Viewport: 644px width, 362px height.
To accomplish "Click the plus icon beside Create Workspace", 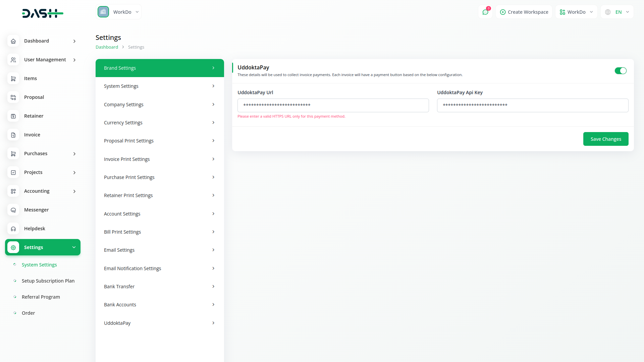I will 502,12.
